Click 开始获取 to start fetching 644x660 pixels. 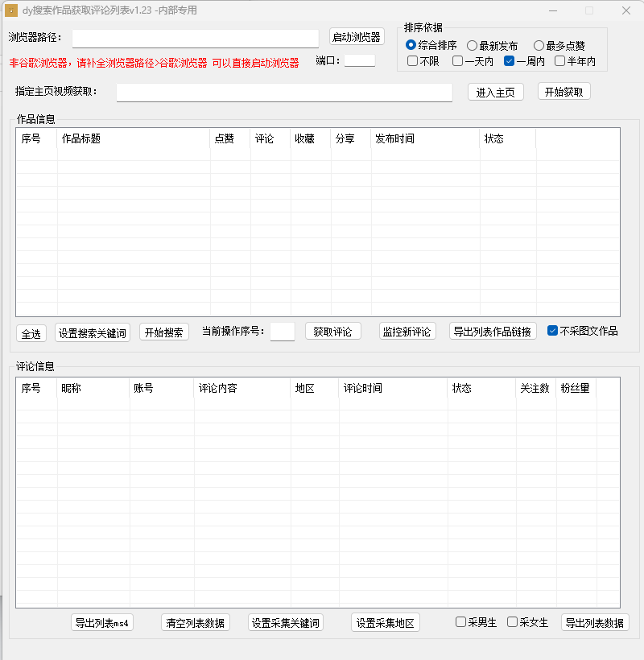pyautogui.click(x=563, y=92)
